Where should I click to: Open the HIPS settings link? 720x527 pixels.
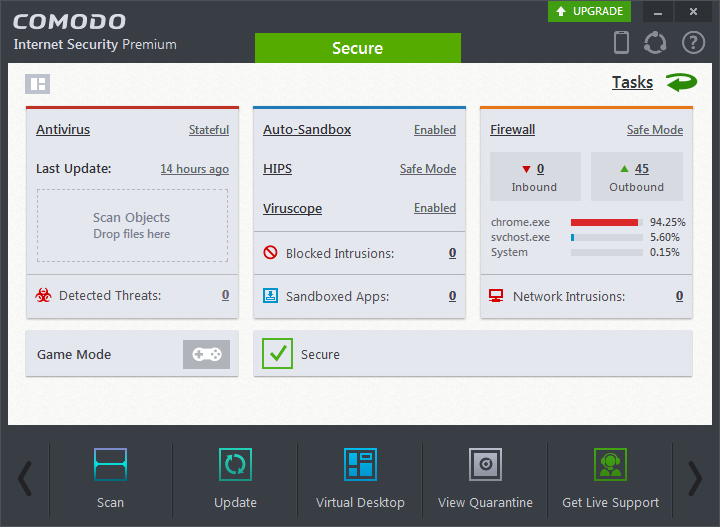(x=277, y=169)
